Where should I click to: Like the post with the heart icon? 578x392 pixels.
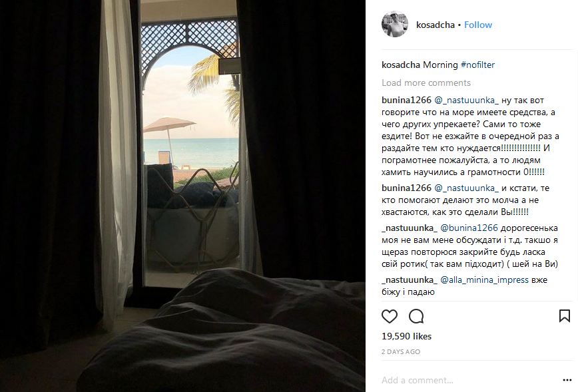tap(390, 316)
